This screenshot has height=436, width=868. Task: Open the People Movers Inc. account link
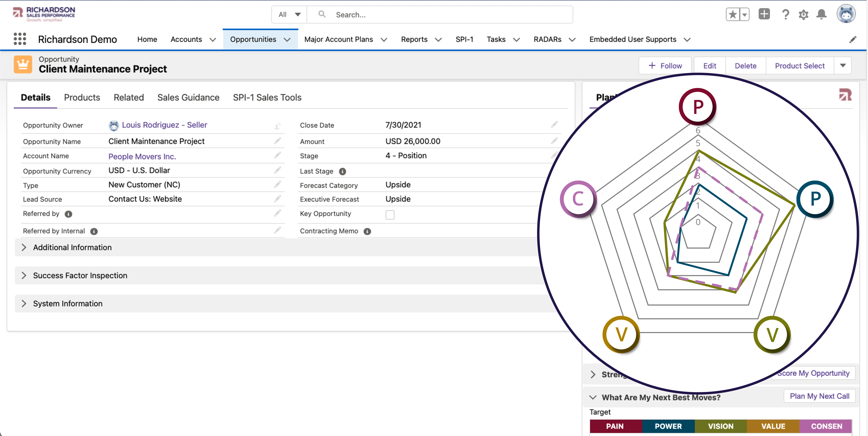pos(142,156)
